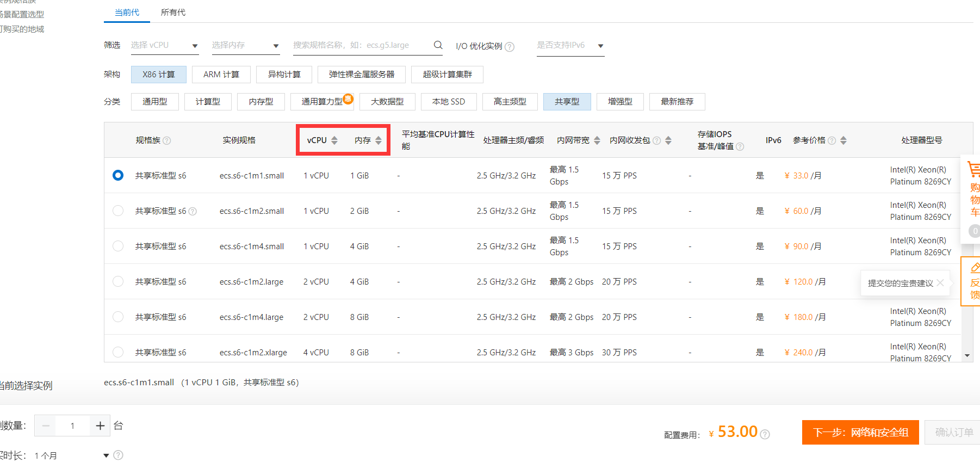
Task: Click the ¥ 240.0 /月 price cell
Action: (805, 353)
